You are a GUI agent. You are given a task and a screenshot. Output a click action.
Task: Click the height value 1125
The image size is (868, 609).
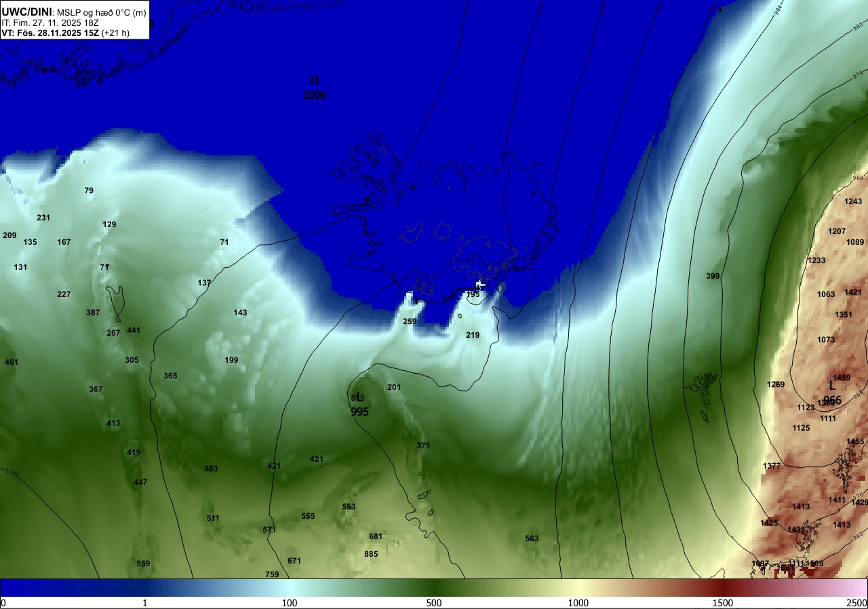coord(801,428)
